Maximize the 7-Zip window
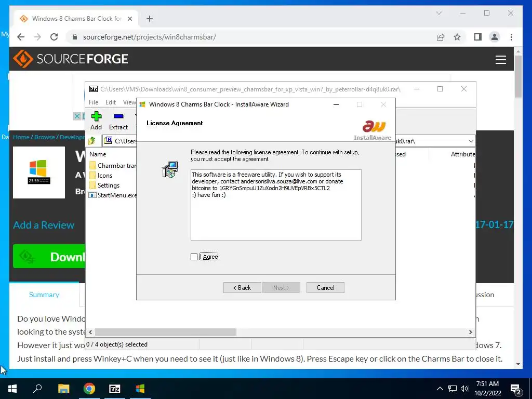The height and width of the screenshot is (399, 532). tap(440, 89)
